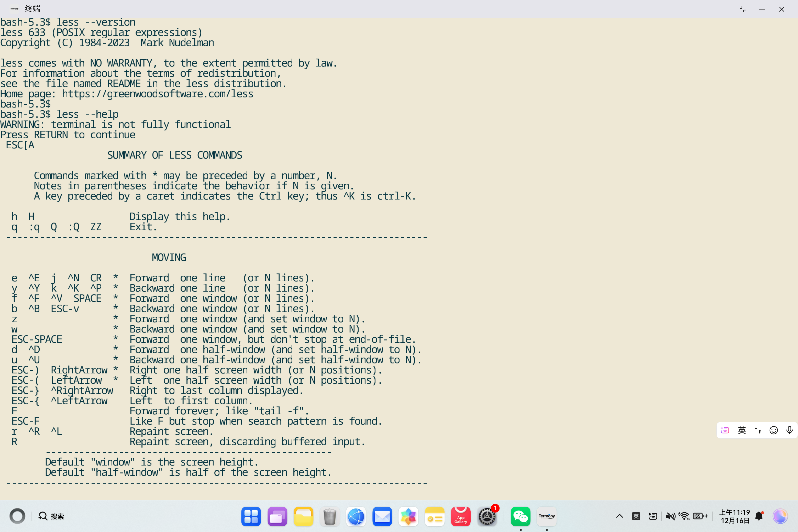Screen dimensions: 798x532
Task: Click the Termony terminal icon in dock
Action: pyautogui.click(x=547, y=516)
